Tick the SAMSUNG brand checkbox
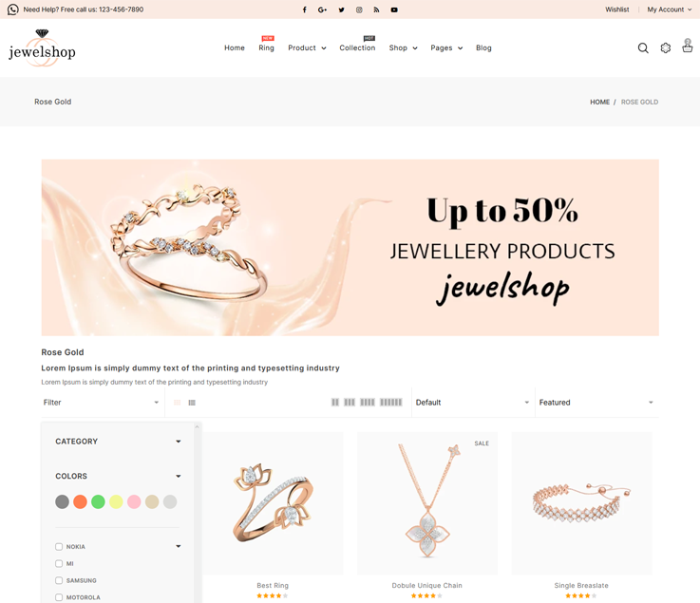The height and width of the screenshot is (603, 700). click(59, 580)
